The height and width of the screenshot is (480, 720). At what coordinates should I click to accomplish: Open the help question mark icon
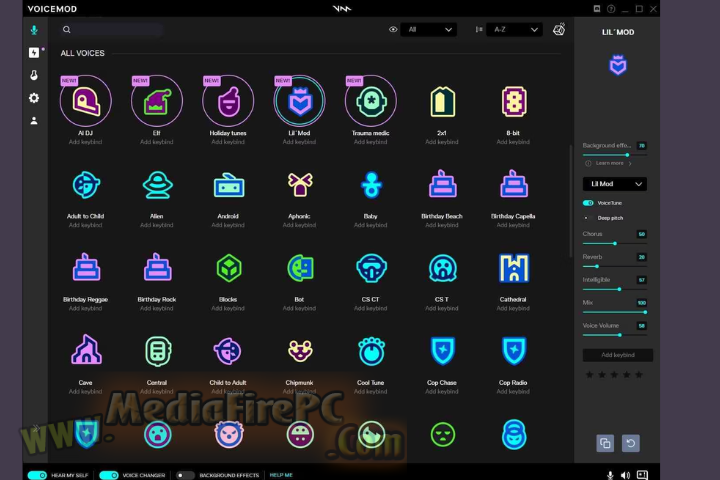(x=611, y=9)
